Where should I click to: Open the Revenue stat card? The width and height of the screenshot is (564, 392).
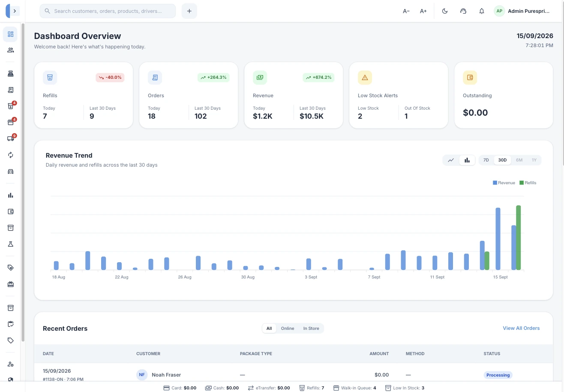294,95
